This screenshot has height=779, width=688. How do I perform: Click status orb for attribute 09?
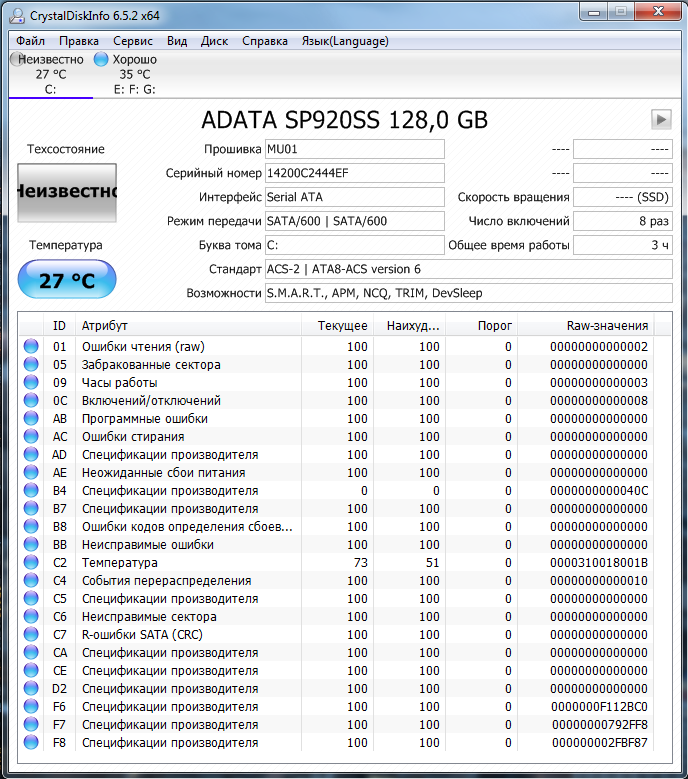(31, 382)
